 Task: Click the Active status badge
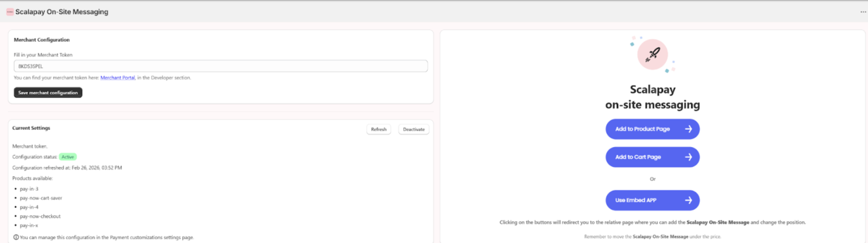pos(68,157)
